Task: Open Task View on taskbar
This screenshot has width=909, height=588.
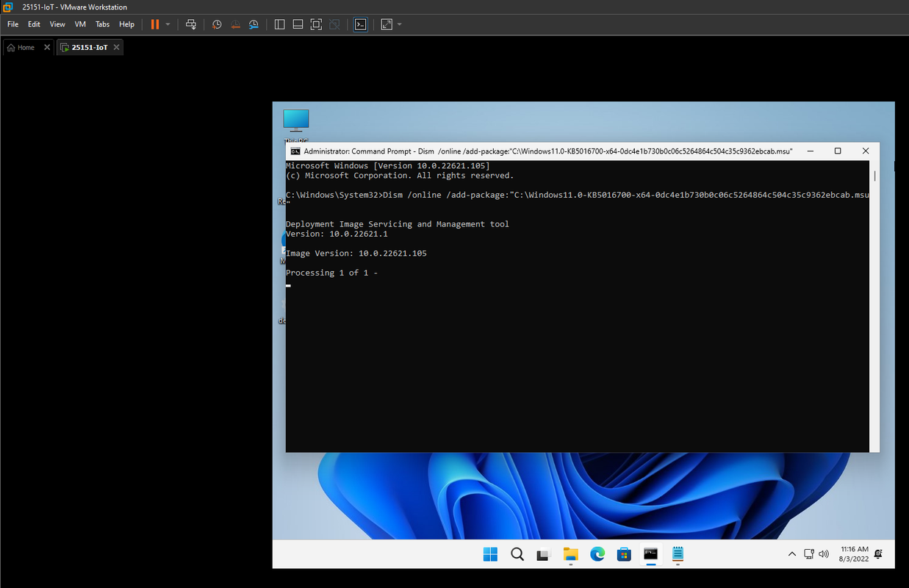Action: pos(544,554)
